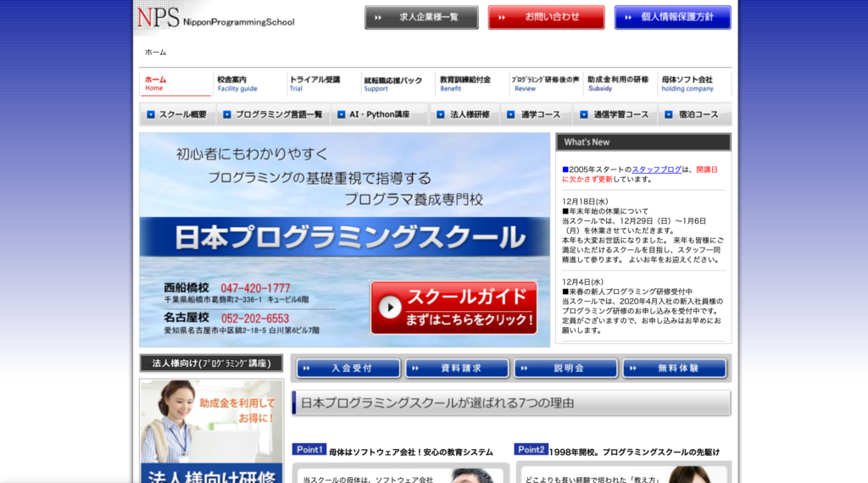The height and width of the screenshot is (483, 868).
Task: Expand the 通信学習コース menu
Action: click(x=615, y=114)
